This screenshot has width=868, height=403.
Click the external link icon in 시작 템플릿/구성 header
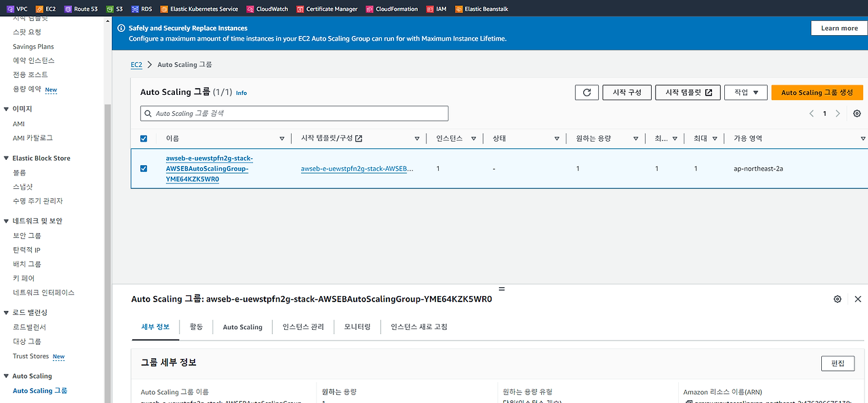tap(359, 138)
